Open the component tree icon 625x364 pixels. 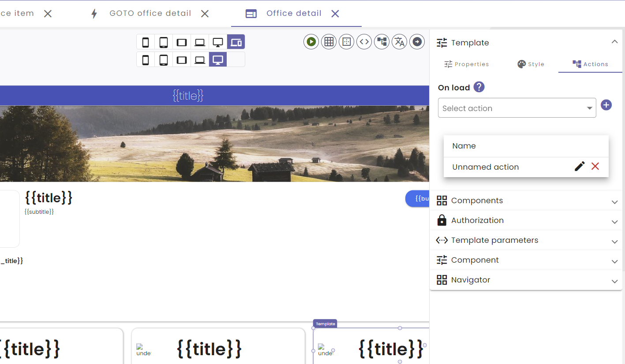point(382,41)
